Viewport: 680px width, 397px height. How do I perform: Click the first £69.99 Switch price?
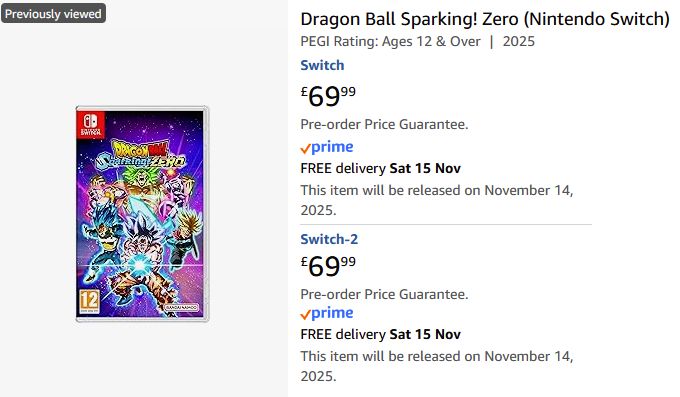(328, 96)
